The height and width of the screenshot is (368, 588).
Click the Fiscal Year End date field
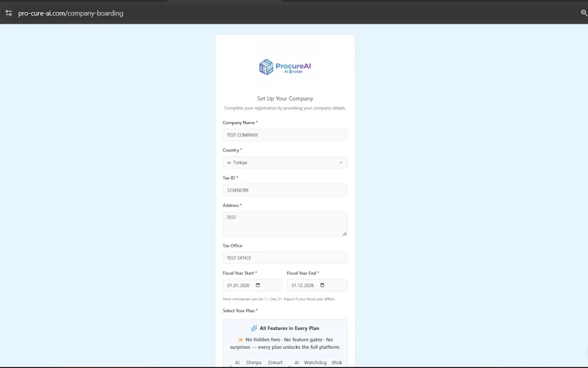click(x=318, y=285)
